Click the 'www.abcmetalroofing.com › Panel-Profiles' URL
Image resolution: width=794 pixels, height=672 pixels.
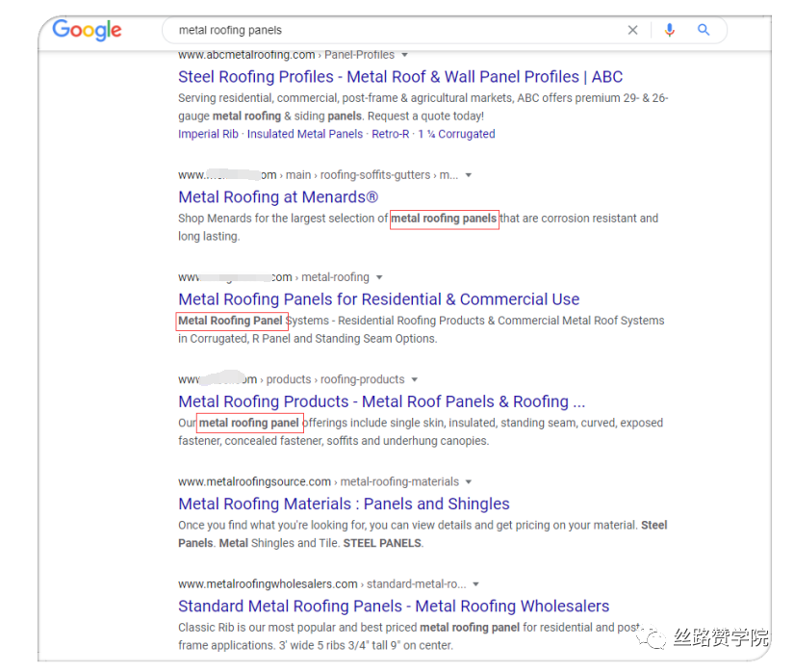tap(286, 55)
